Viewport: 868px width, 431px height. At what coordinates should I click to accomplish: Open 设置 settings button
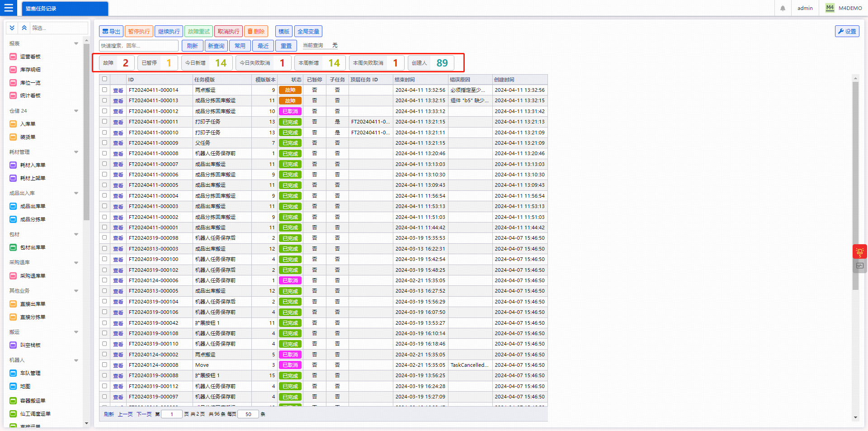click(x=847, y=31)
